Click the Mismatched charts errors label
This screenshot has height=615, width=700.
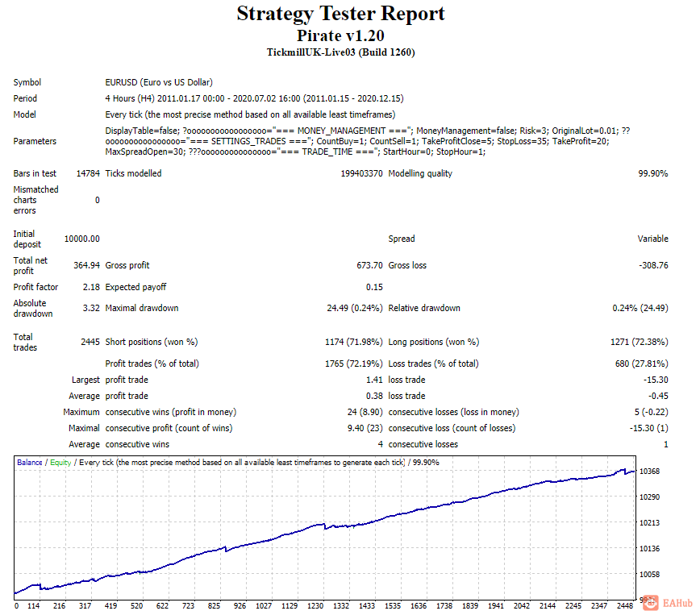(x=35, y=200)
